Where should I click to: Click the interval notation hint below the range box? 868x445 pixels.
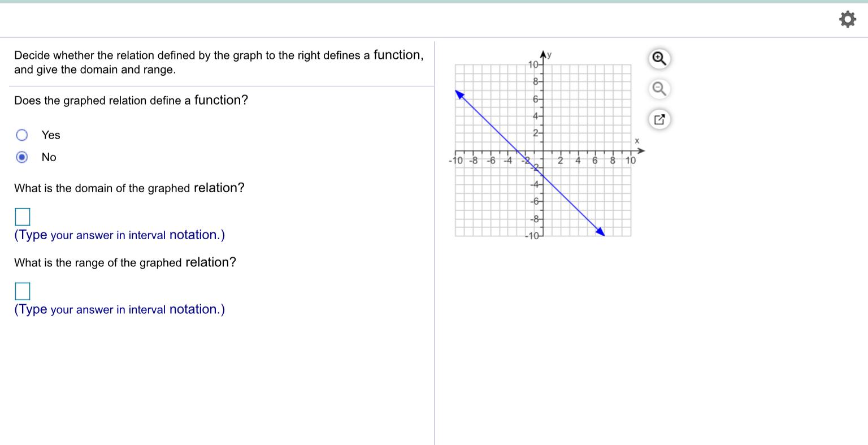click(119, 309)
